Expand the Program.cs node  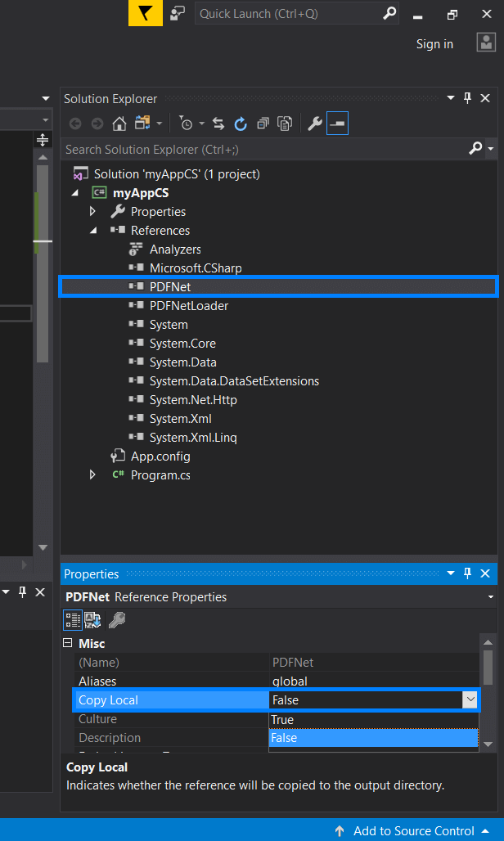point(92,474)
